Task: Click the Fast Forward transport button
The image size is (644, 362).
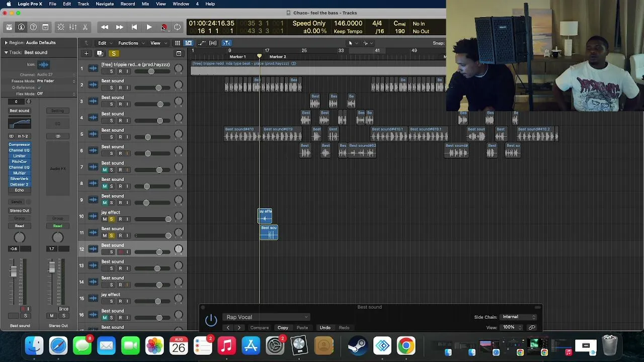Action: click(x=120, y=27)
